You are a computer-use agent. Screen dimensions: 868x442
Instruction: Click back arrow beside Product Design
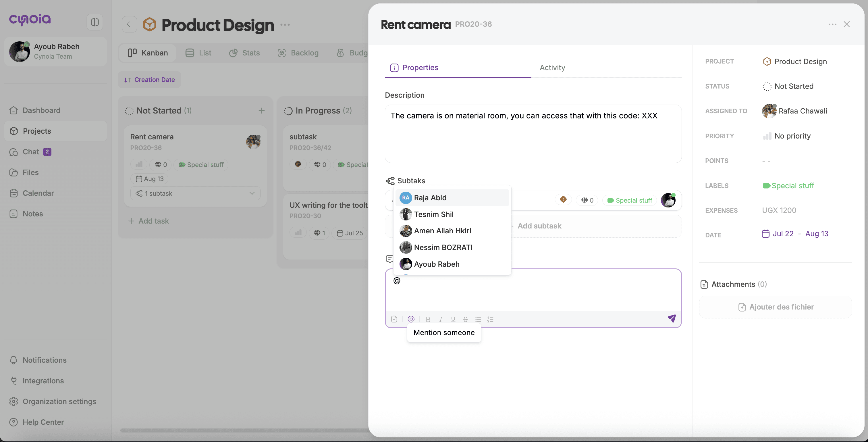[x=129, y=24]
